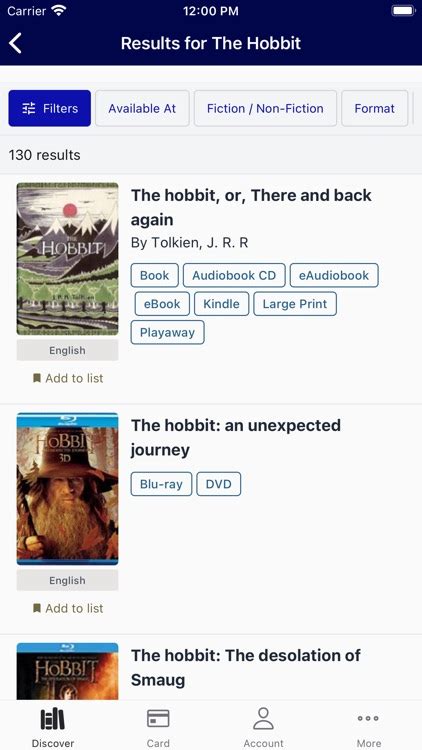
Task: Open the More menu
Action: click(369, 727)
